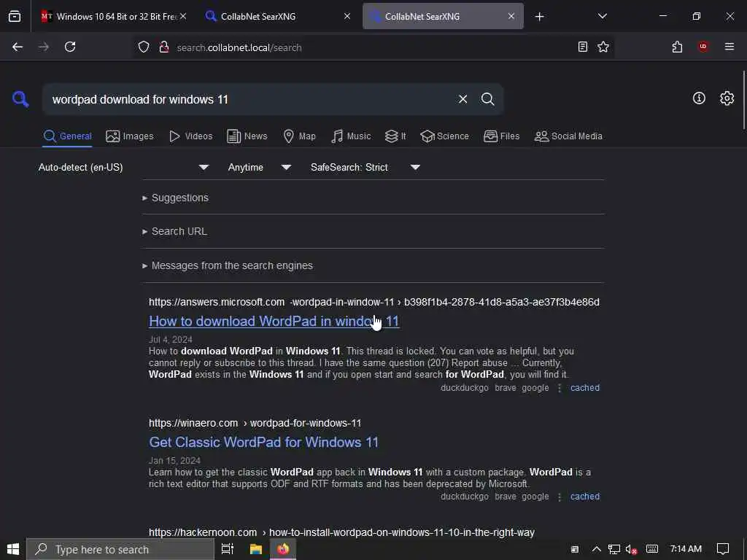
Task: Expand the Search URL section
Action: click(x=175, y=231)
